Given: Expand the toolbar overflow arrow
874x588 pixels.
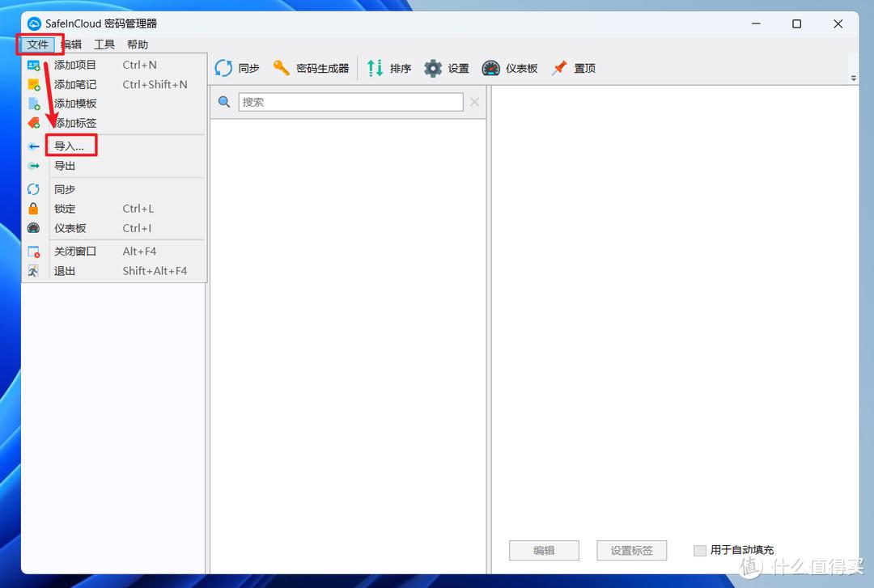Looking at the screenshot, I should (x=853, y=78).
